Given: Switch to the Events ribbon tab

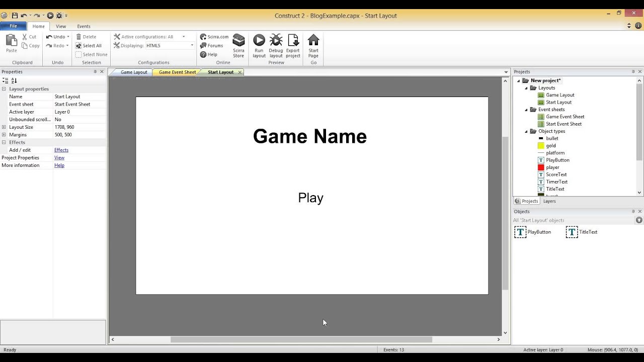Looking at the screenshot, I should [84, 26].
